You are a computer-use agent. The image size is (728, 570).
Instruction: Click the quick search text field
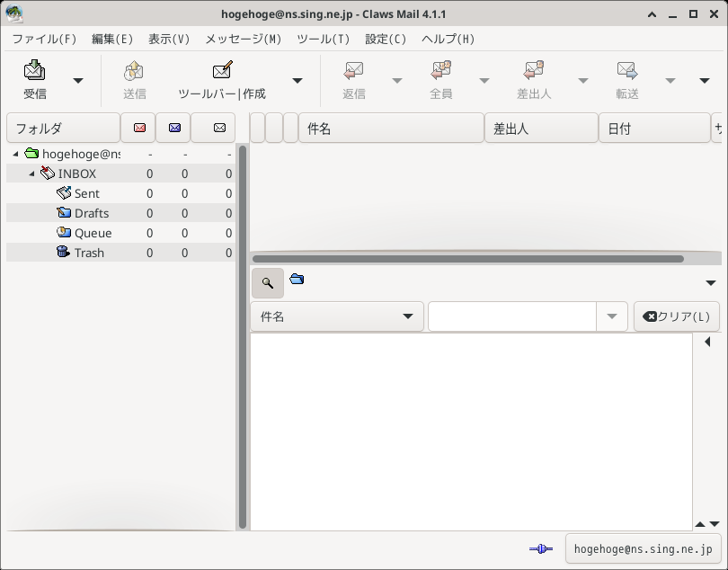(512, 316)
